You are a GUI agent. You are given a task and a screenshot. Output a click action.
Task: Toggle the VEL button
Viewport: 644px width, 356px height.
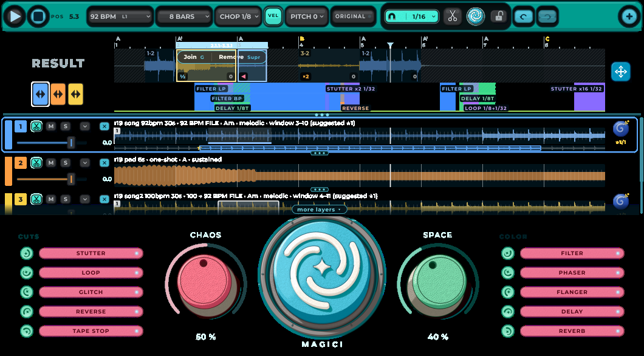[x=273, y=16]
